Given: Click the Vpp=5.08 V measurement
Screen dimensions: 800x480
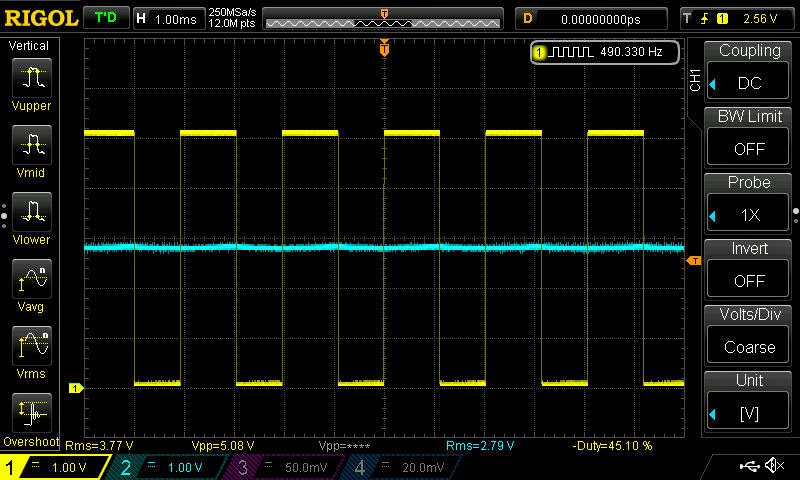Looking at the screenshot, I should [222, 446].
